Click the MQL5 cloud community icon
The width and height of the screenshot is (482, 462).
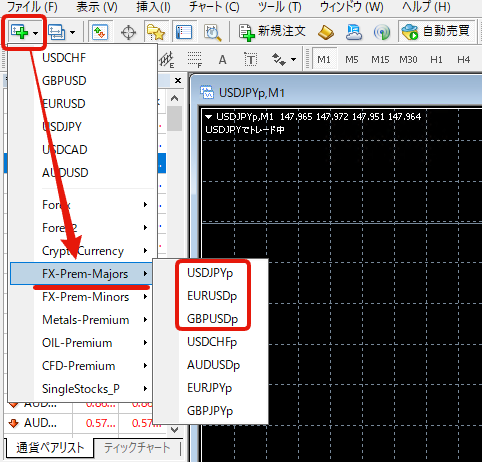point(354,32)
